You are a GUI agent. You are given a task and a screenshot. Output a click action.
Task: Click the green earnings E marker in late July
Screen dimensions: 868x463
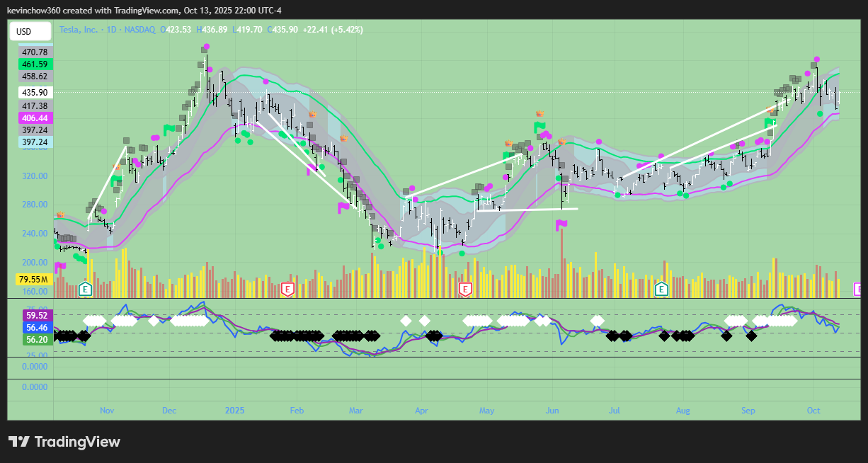(x=662, y=288)
